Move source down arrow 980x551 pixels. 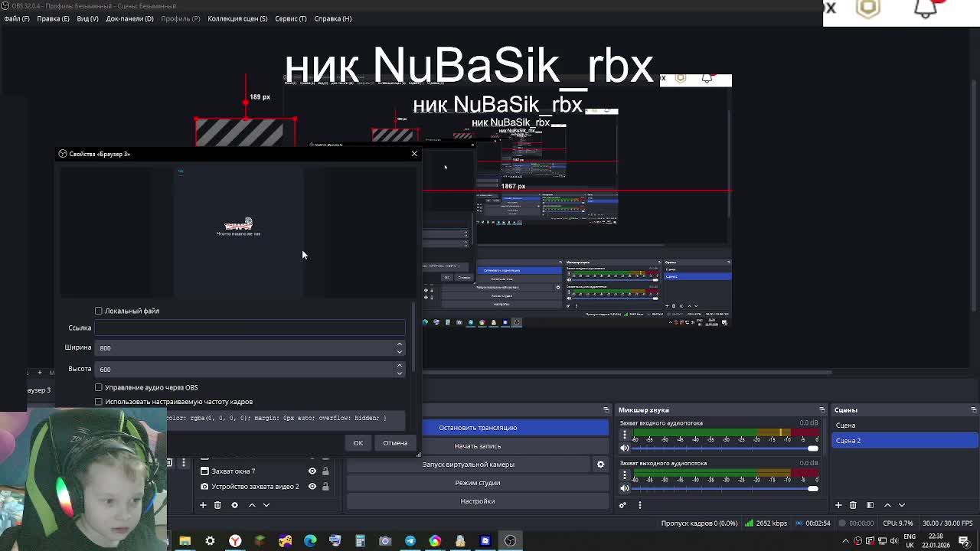(266, 505)
